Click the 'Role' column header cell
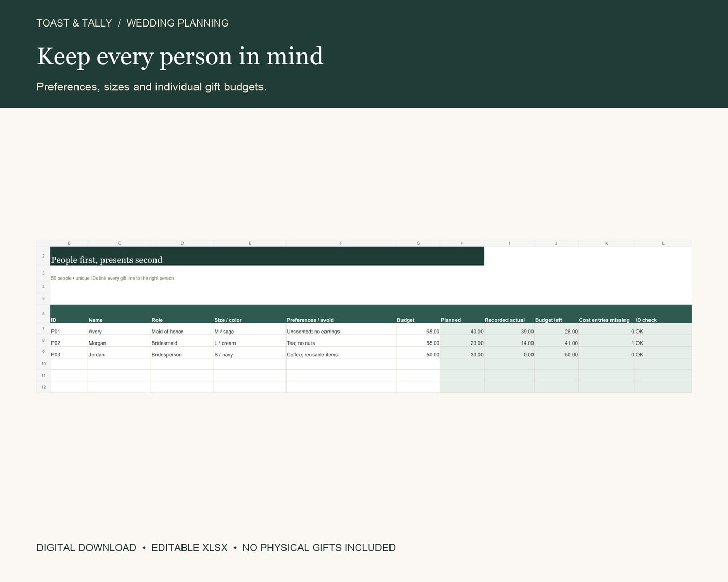Image resolution: width=728 pixels, height=582 pixels. coord(183,314)
